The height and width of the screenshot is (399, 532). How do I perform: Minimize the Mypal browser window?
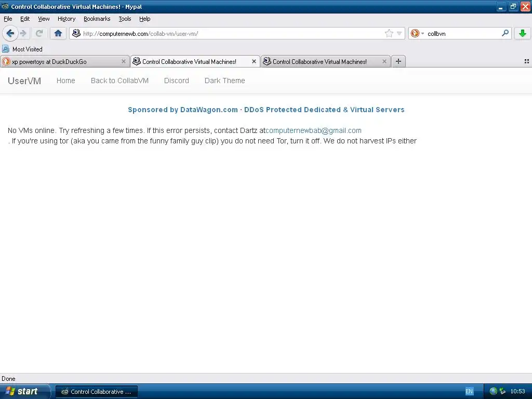point(501,6)
